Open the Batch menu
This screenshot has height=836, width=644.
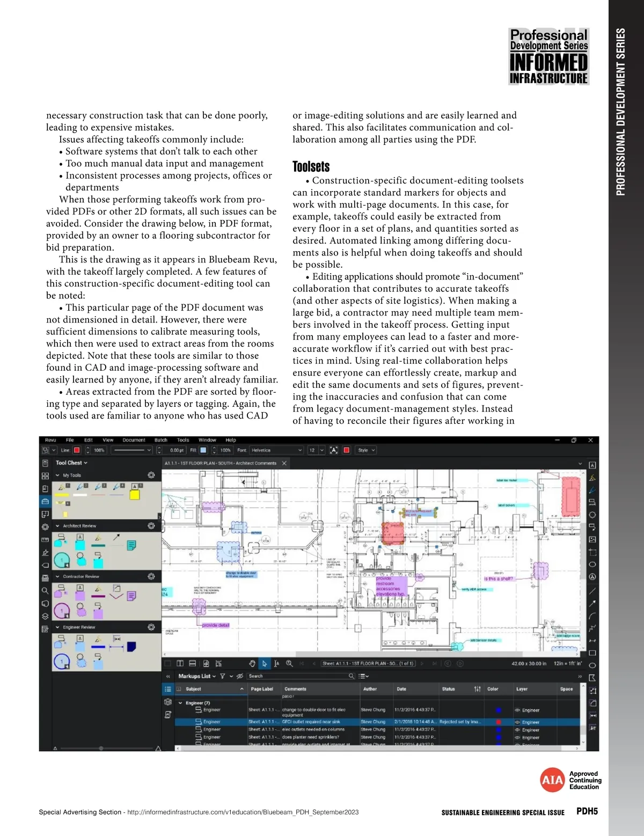(160, 440)
